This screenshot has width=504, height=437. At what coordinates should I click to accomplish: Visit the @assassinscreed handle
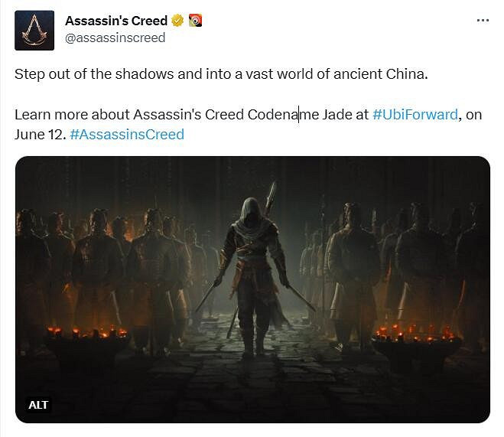tap(115, 38)
